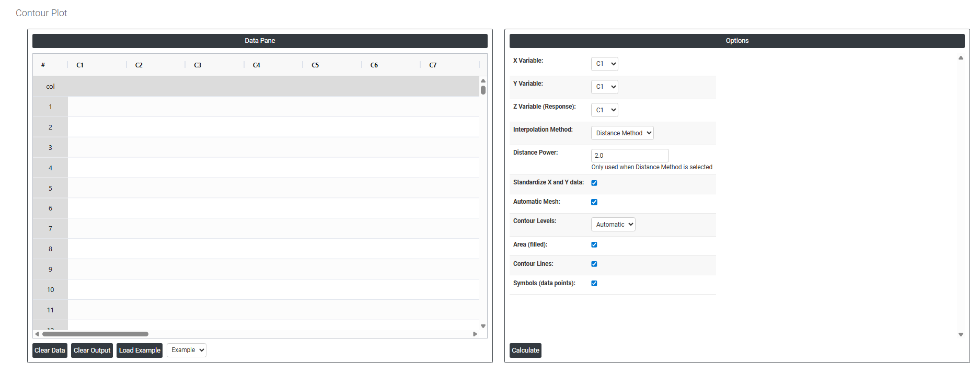Viewport: 980px width, 374px height.
Task: Toggle Area (filled) checkbox
Action: (x=594, y=245)
